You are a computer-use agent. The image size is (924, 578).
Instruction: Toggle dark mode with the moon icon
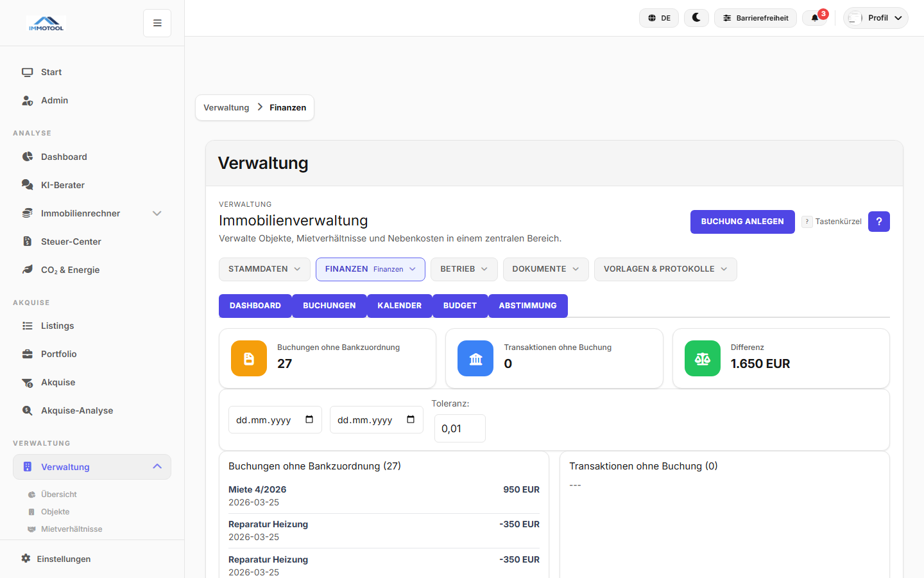tap(696, 18)
